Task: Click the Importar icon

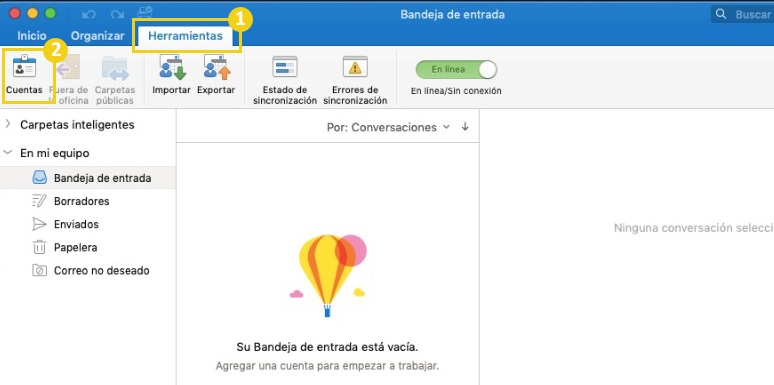Action: 172,68
